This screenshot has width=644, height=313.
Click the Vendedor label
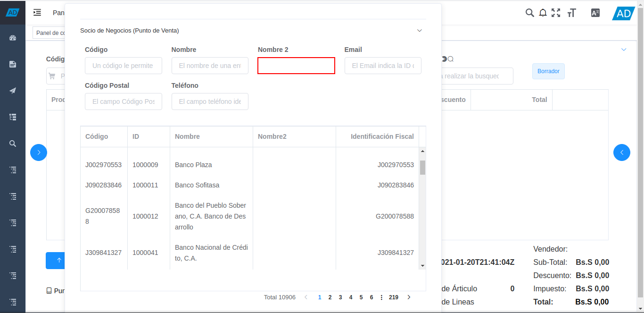pos(550,249)
